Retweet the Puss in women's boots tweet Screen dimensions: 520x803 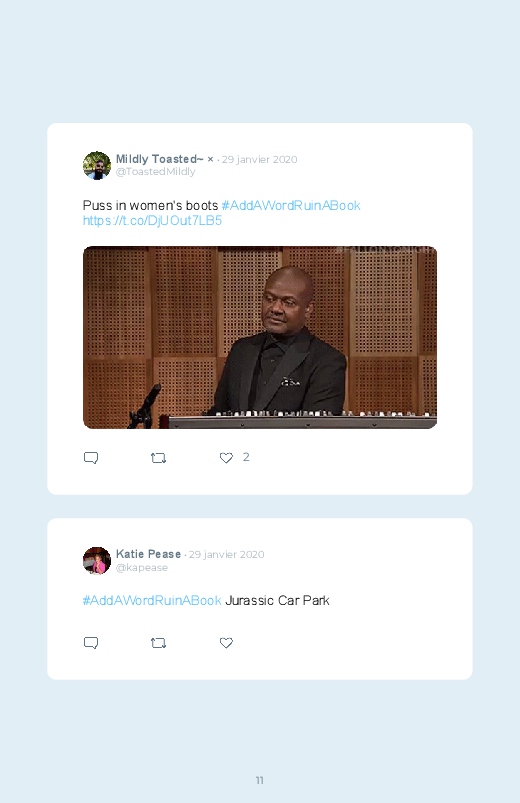[x=158, y=458]
